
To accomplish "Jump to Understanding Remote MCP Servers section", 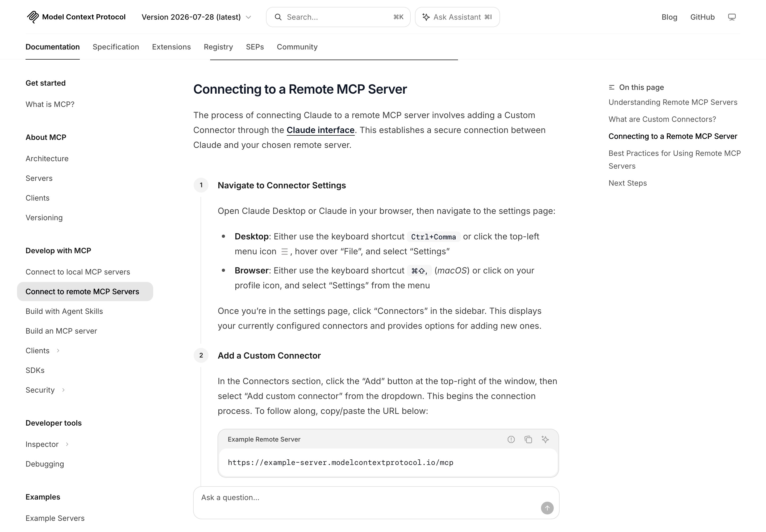I will pos(673,102).
